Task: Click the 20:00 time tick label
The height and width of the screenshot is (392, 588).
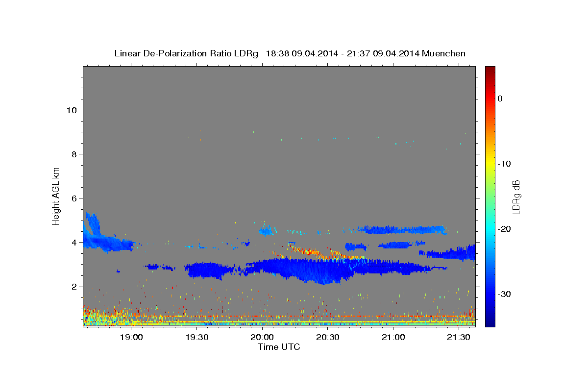Action: click(262, 337)
